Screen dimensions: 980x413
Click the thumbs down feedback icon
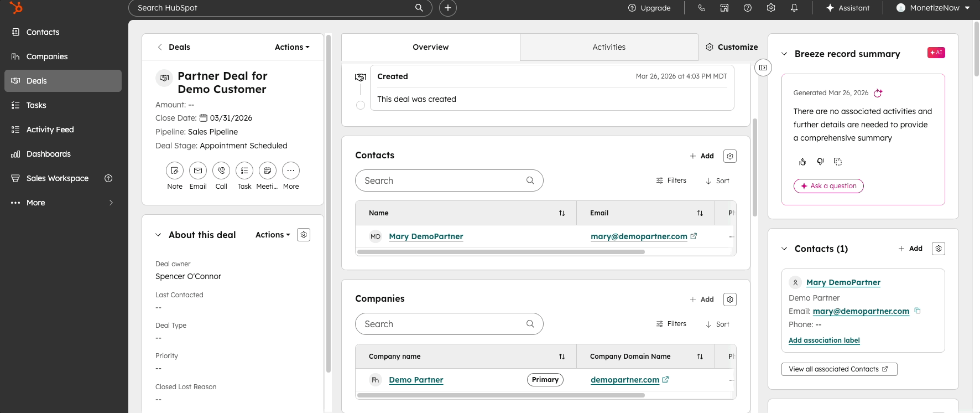(820, 162)
